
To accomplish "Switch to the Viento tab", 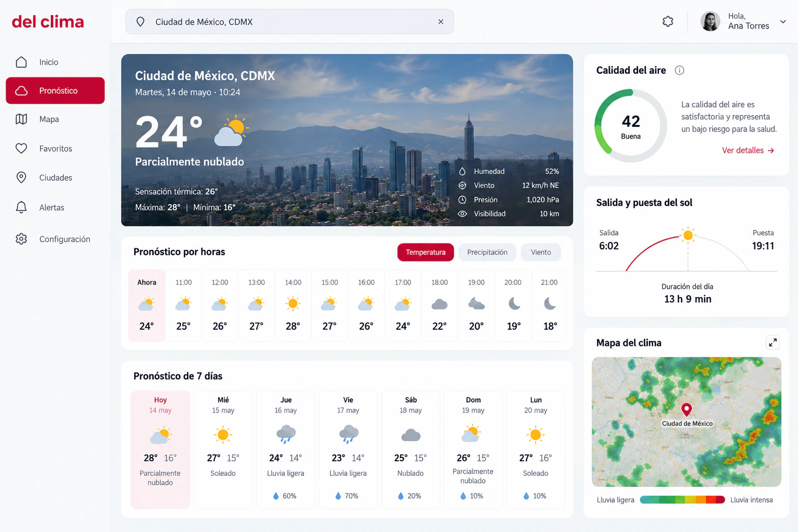I will coord(541,252).
